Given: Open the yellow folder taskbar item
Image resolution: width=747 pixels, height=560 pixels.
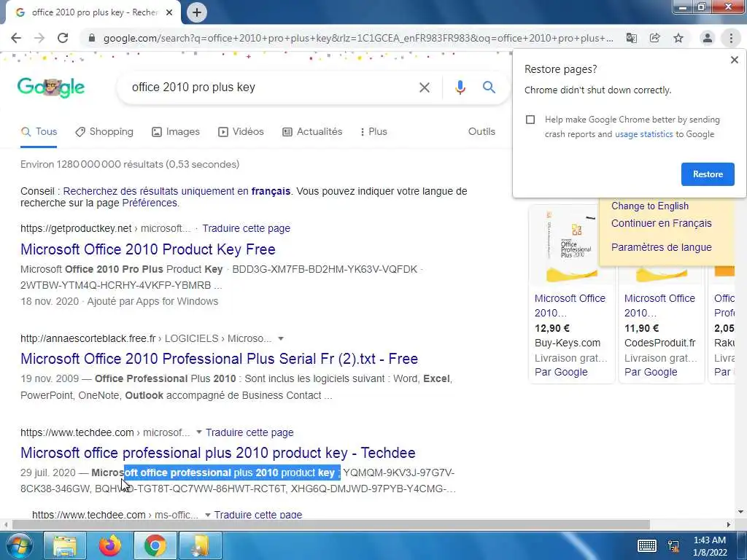Looking at the screenshot, I should coord(200,545).
